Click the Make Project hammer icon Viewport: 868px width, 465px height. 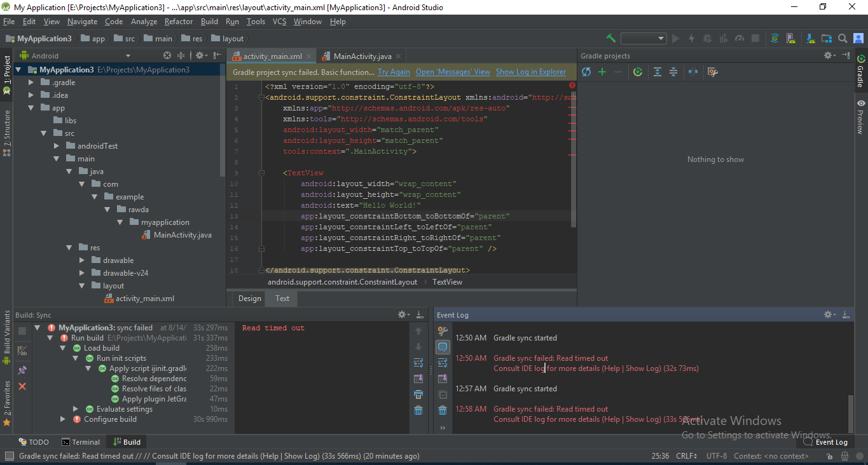[x=611, y=39]
